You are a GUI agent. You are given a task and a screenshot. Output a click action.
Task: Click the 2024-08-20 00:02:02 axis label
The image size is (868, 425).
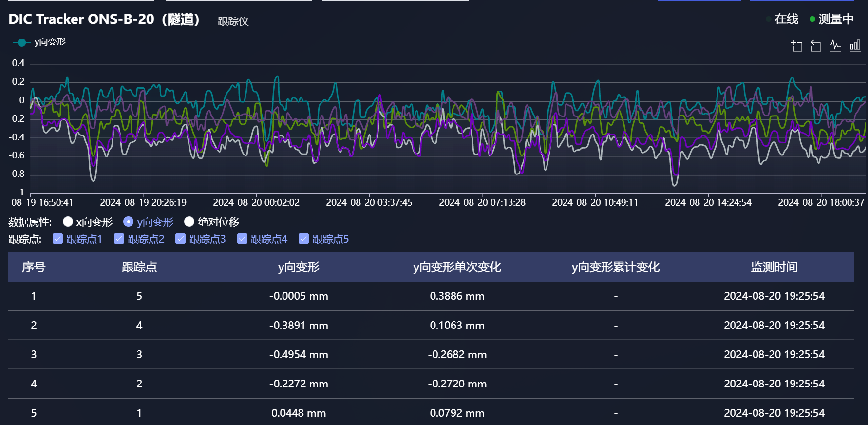tap(256, 202)
